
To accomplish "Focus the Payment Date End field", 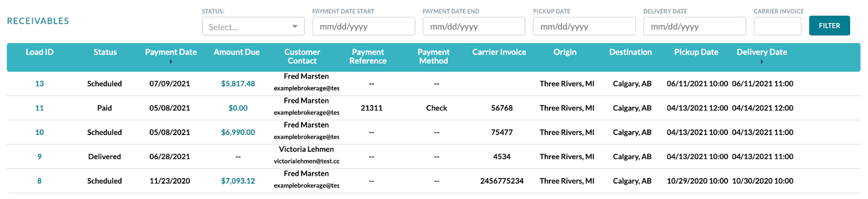I will (474, 26).
